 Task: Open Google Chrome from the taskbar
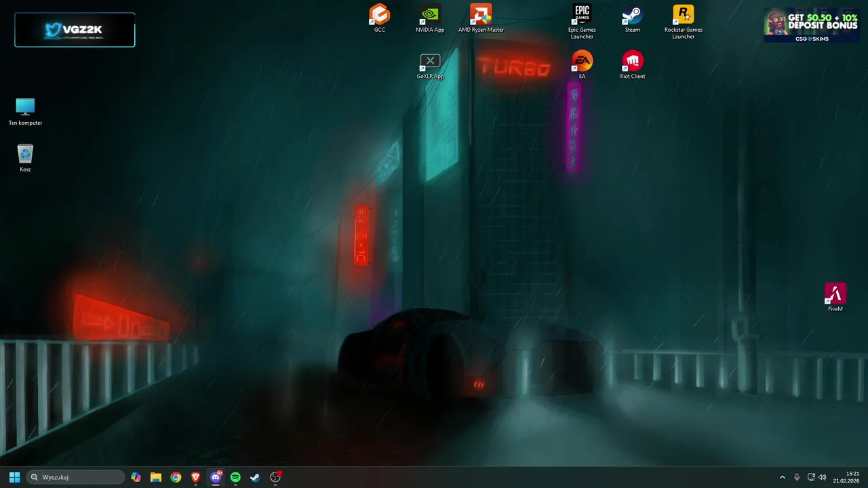pos(176,477)
